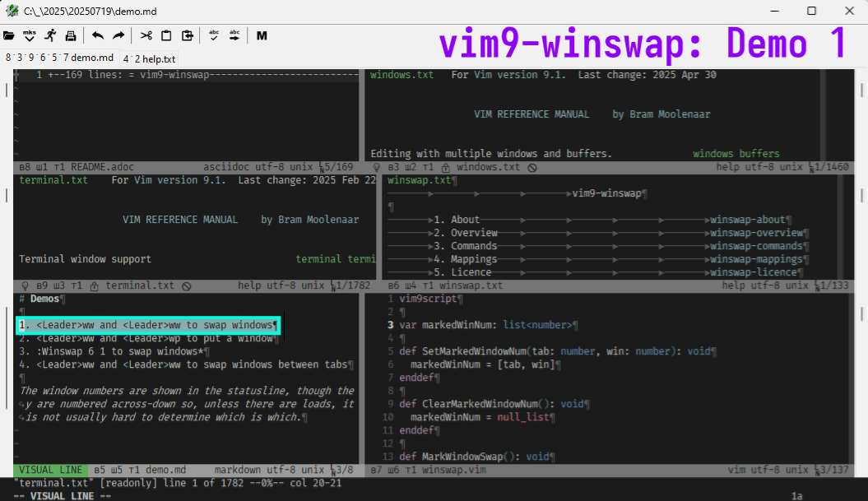The height and width of the screenshot is (501, 868).
Task: Cut the selection with the scissors icon
Action: (x=146, y=36)
